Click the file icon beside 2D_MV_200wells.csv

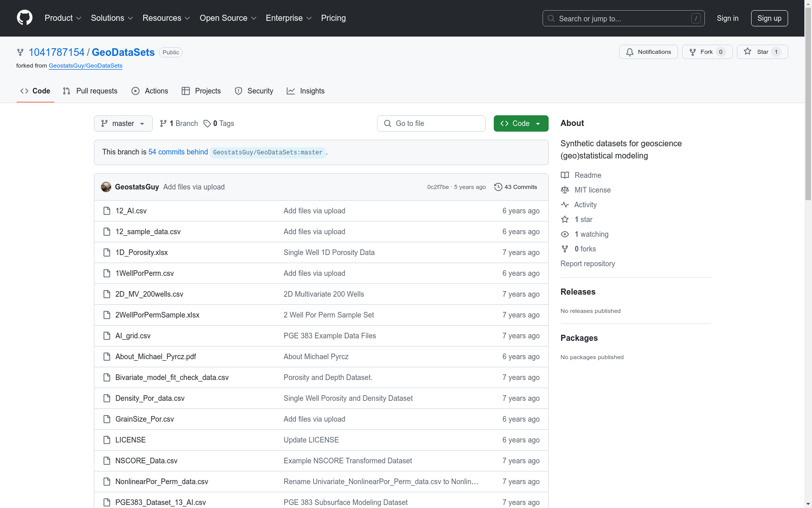pos(107,294)
